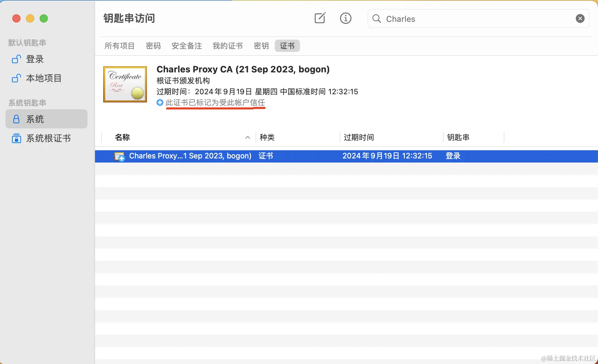Switch to the 密码 tab
The width and height of the screenshot is (598, 364).
pos(153,46)
